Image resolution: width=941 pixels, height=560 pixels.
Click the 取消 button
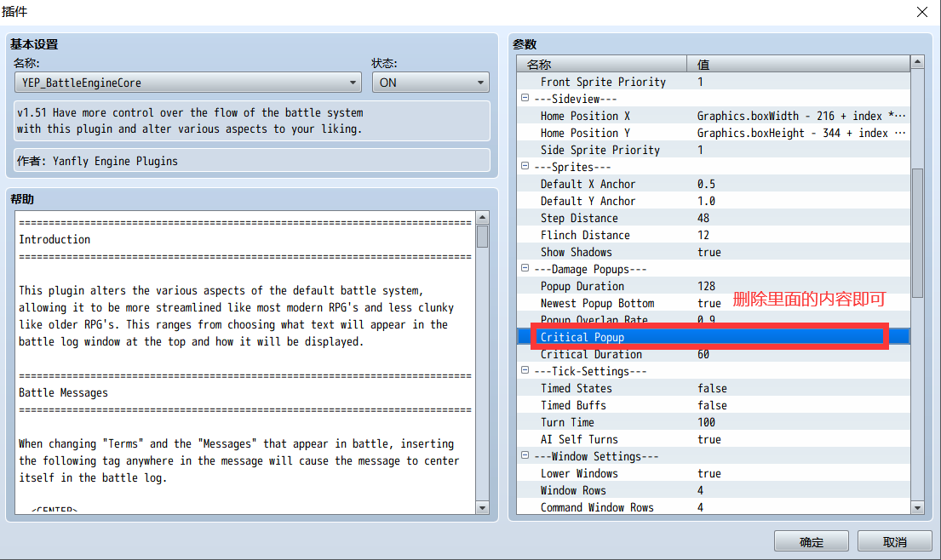[x=895, y=541]
